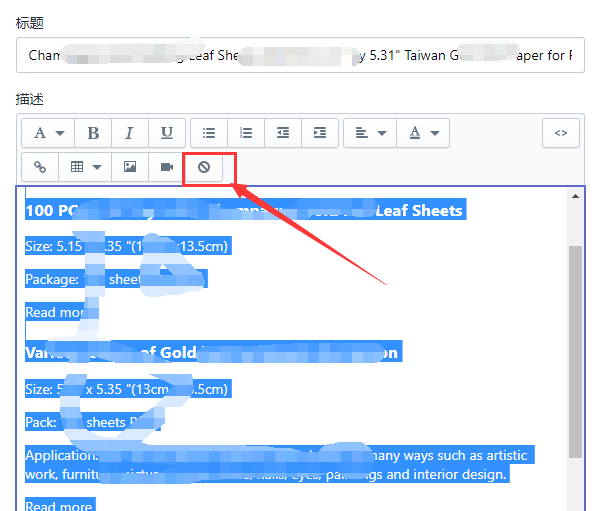Insert a numbered ordered list
This screenshot has height=511, width=595.
(x=246, y=133)
